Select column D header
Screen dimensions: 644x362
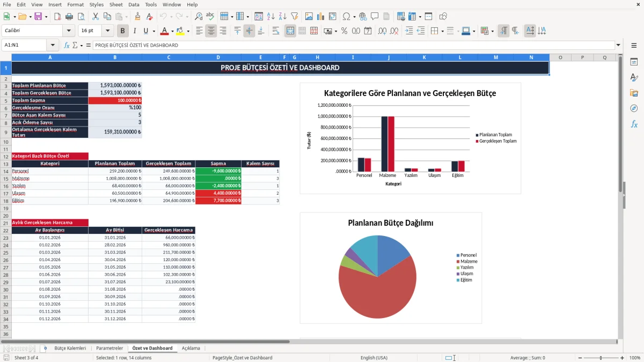[x=218, y=57]
